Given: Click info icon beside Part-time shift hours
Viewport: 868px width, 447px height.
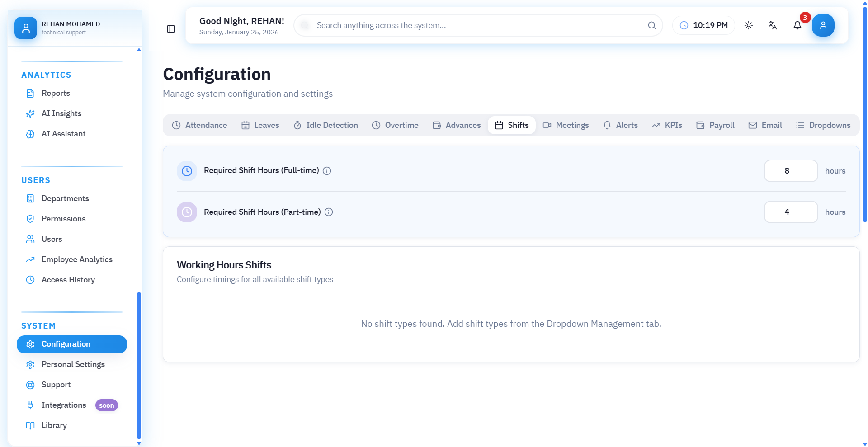Looking at the screenshot, I should [329, 212].
